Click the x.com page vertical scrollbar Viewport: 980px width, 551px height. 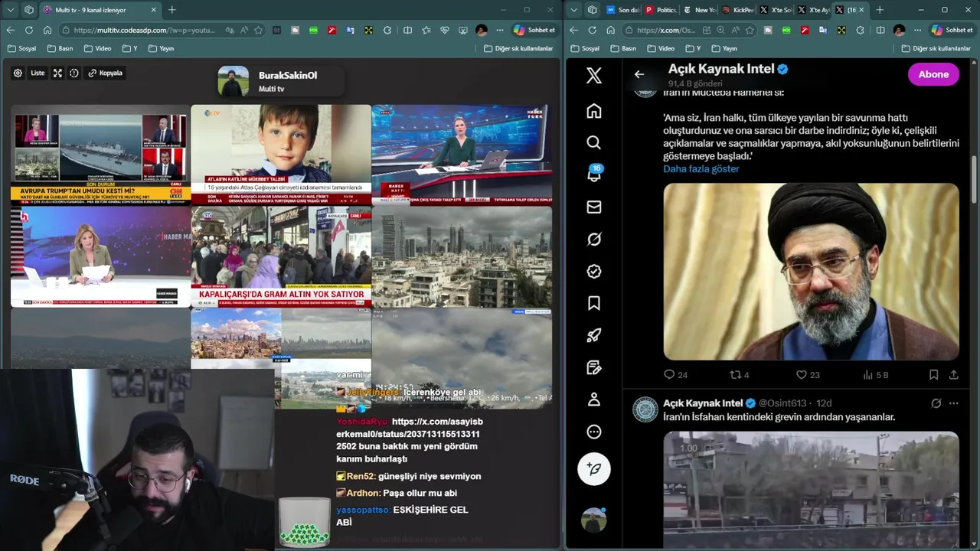[x=975, y=180]
